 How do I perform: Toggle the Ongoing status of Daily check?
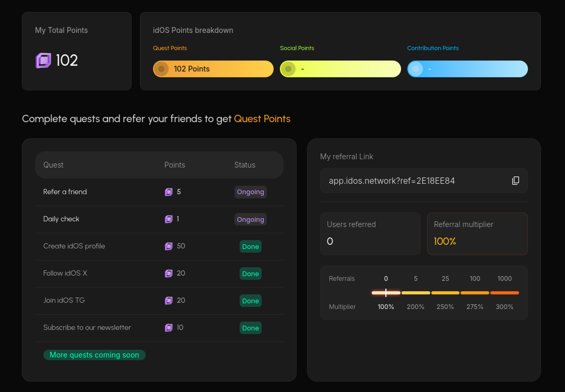[x=250, y=219]
